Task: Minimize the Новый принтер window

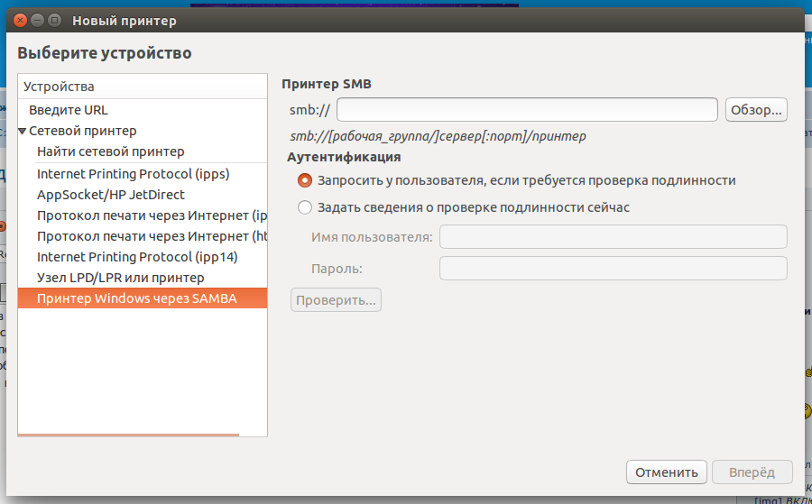Action: point(38,20)
